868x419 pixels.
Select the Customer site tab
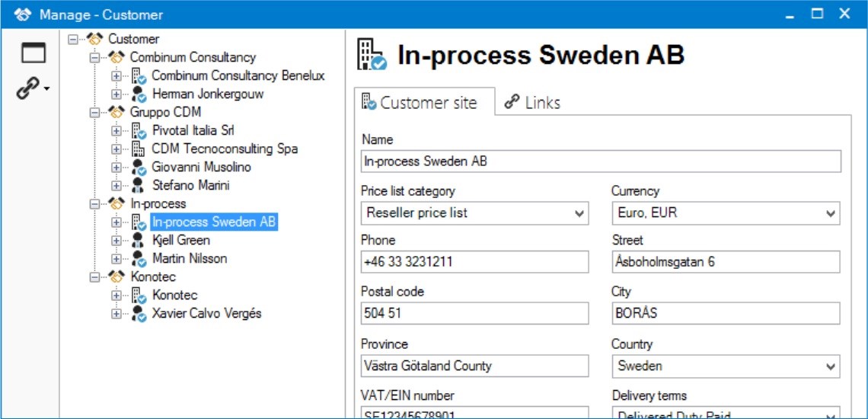[x=420, y=103]
